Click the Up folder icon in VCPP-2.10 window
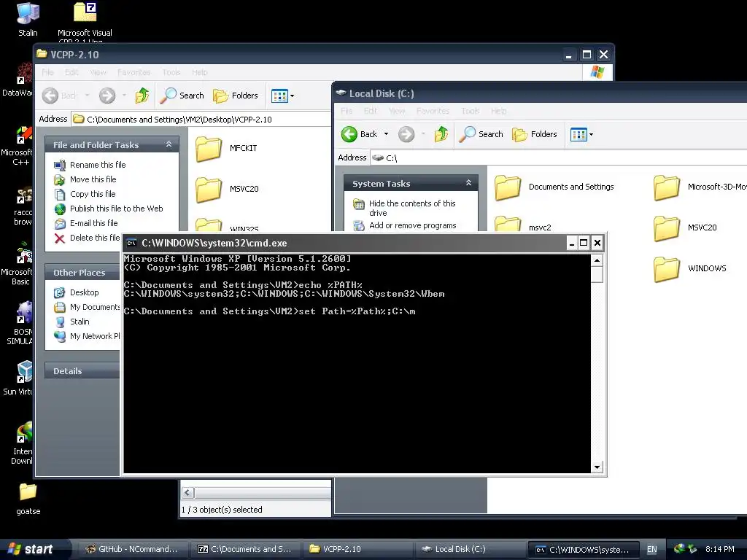 pos(142,96)
